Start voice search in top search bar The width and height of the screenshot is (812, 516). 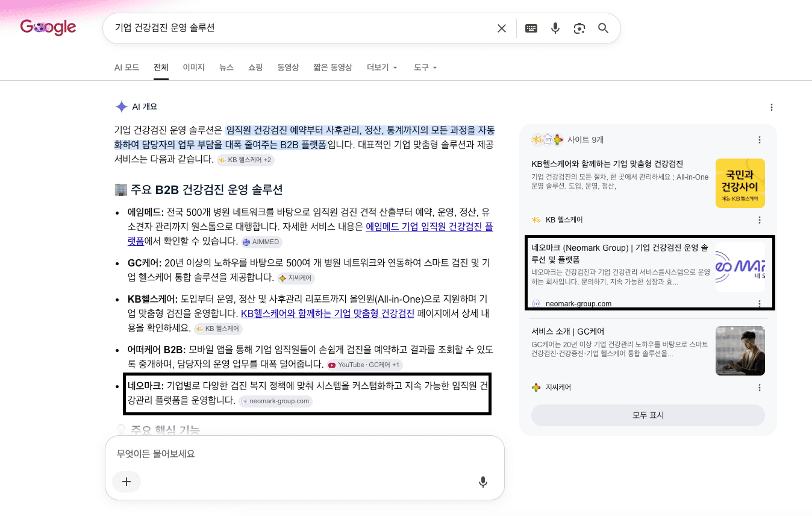555,28
